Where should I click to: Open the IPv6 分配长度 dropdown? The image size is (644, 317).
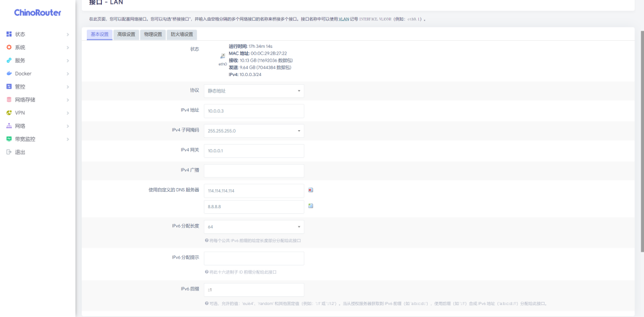pos(254,226)
